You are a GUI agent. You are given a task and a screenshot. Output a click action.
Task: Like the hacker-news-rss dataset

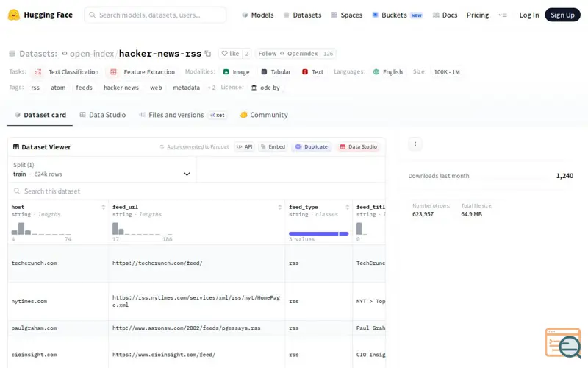[230, 54]
